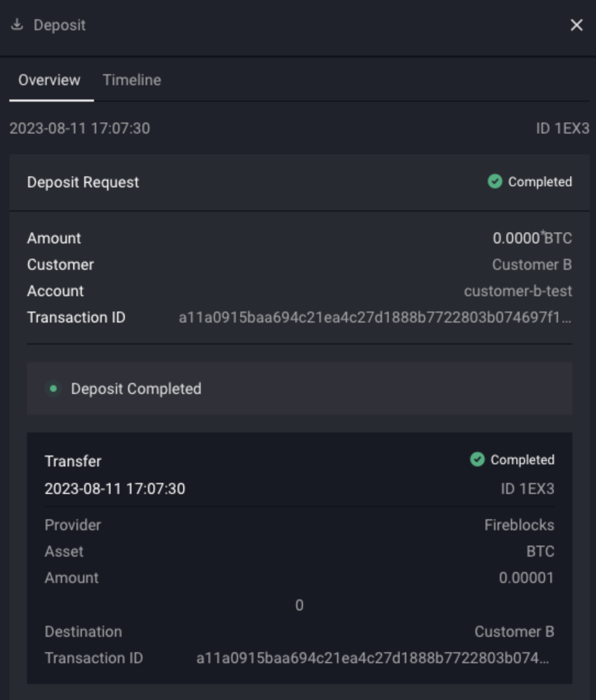Click the Transfer card Transaction ID hash

pos(373,658)
